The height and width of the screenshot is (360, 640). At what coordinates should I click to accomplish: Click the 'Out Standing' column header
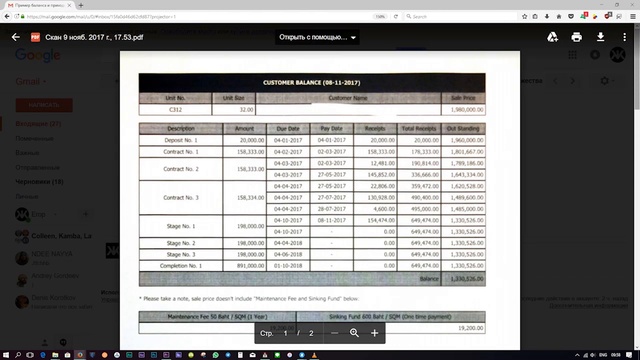pyautogui.click(x=463, y=129)
